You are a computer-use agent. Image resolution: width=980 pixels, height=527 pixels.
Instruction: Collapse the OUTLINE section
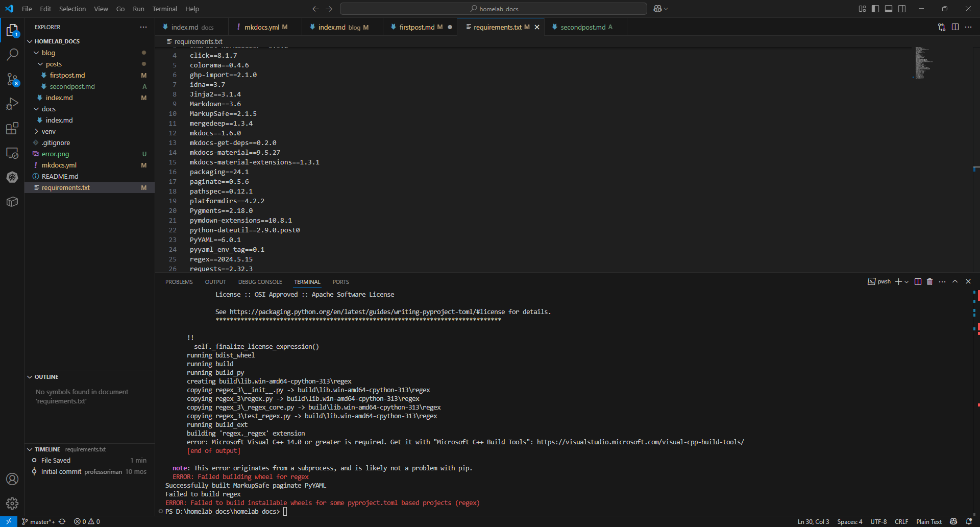click(x=46, y=377)
